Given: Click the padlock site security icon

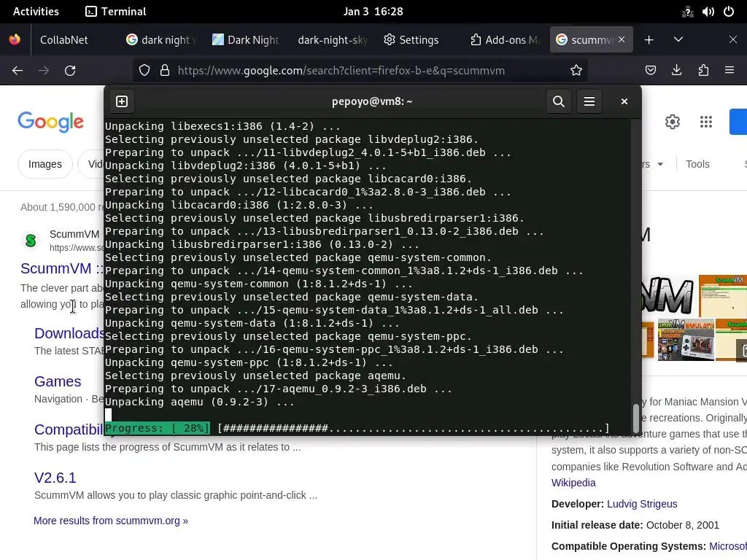Looking at the screenshot, I should (165, 71).
